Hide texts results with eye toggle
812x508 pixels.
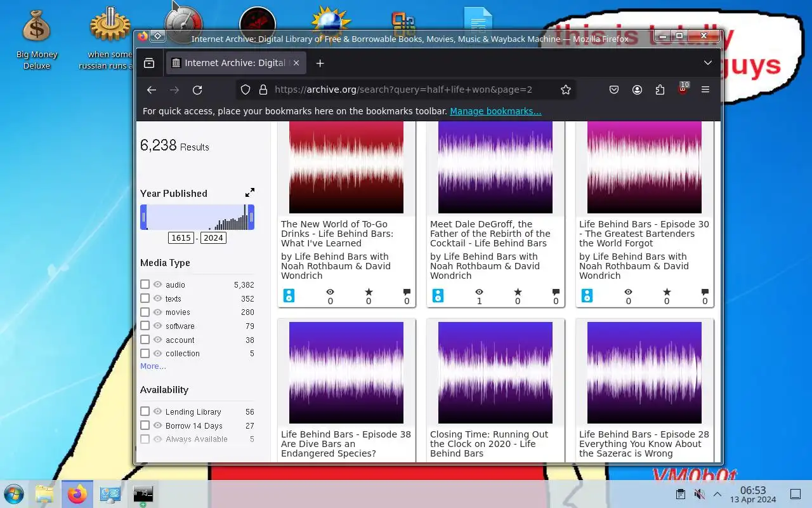(158, 298)
